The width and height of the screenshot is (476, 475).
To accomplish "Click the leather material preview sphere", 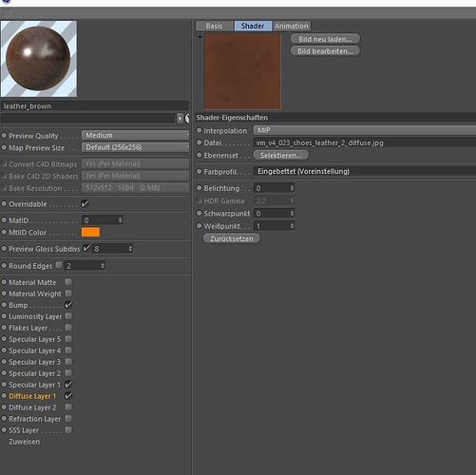I will tap(39, 59).
